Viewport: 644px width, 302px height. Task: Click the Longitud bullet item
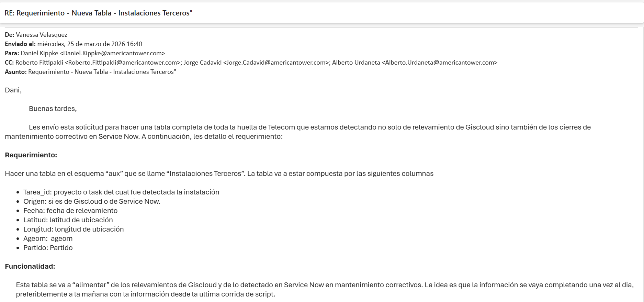(x=74, y=229)
